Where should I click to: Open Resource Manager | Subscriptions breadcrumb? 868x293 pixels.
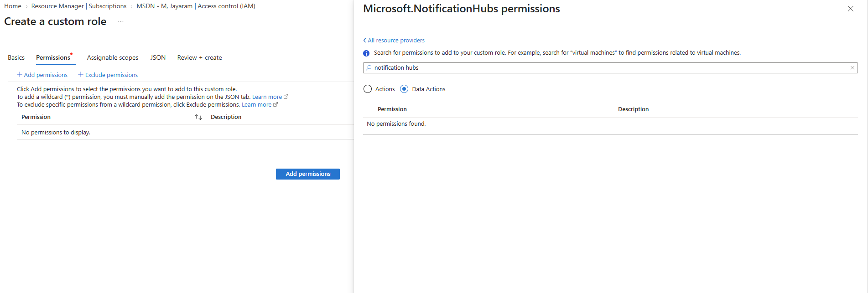[79, 6]
